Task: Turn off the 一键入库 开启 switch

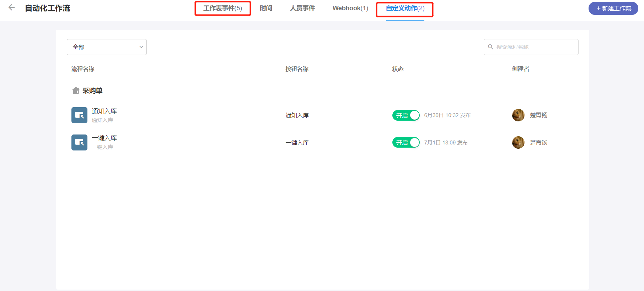Action: [406, 142]
